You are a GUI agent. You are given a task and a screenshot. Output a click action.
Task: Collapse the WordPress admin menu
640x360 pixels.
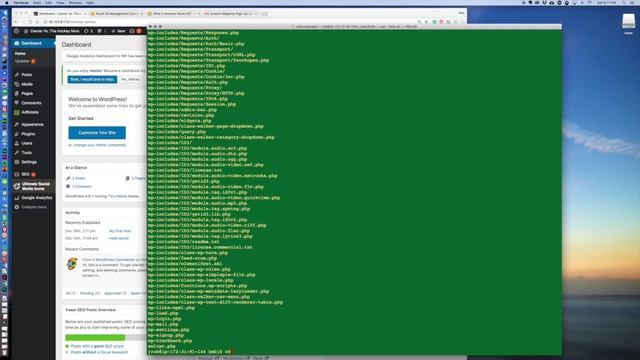[31, 207]
